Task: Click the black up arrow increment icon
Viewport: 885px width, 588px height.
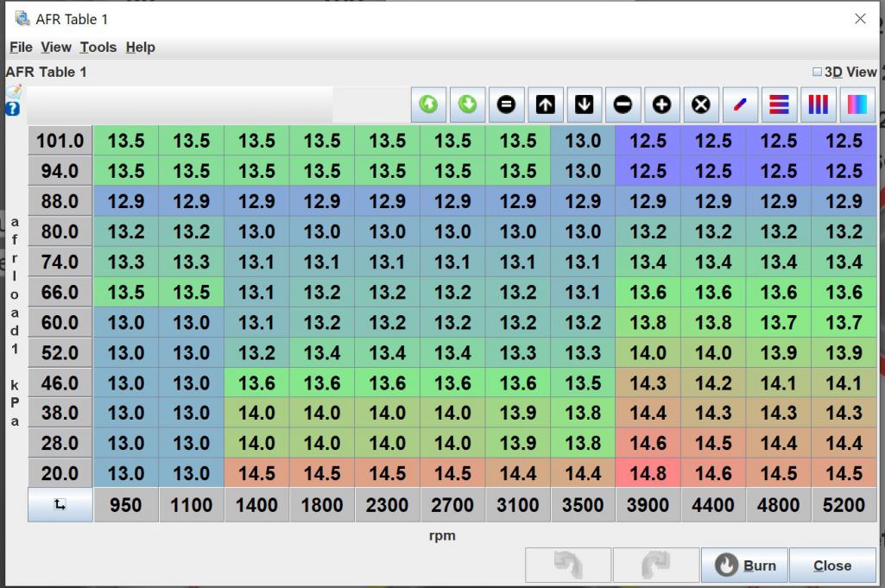Action: (x=546, y=104)
